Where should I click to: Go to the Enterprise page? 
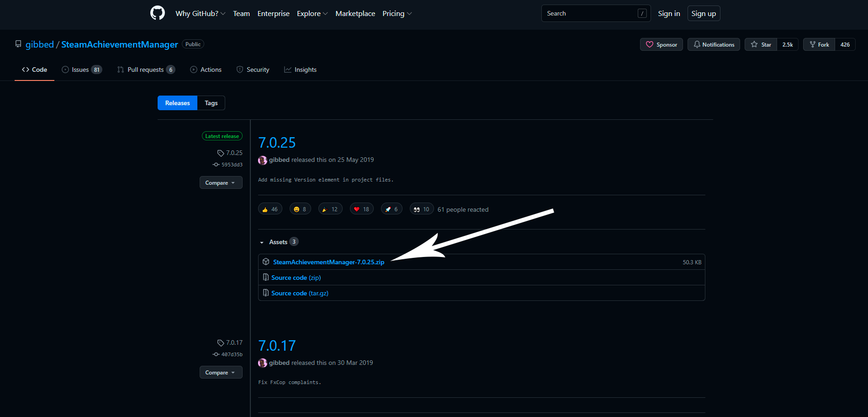point(273,14)
